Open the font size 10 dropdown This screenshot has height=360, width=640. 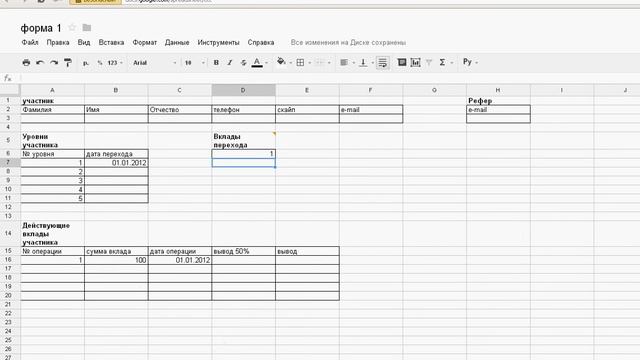coord(194,63)
